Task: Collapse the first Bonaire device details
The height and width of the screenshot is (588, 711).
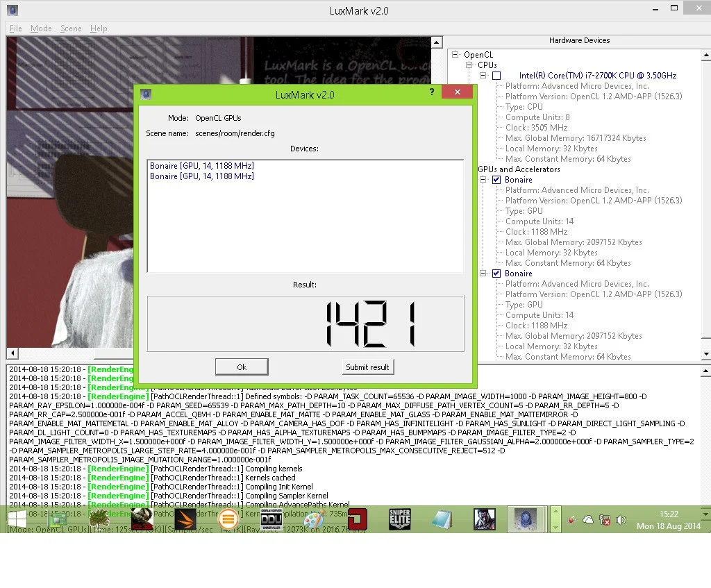Action: click(x=483, y=180)
